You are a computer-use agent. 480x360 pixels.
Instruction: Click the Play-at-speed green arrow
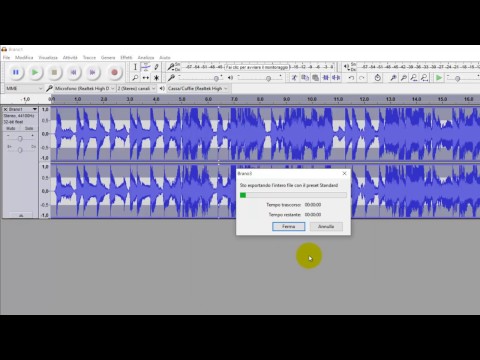(439, 78)
